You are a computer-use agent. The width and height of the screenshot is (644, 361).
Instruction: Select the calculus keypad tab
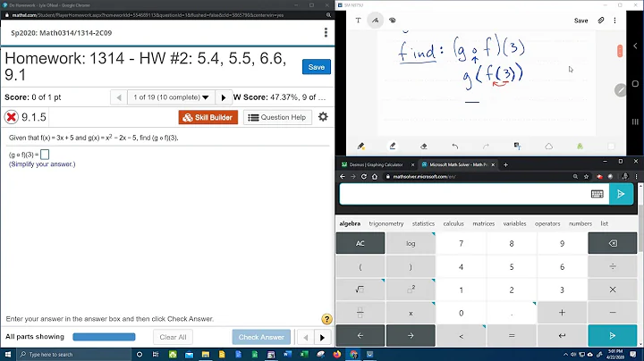tap(453, 223)
